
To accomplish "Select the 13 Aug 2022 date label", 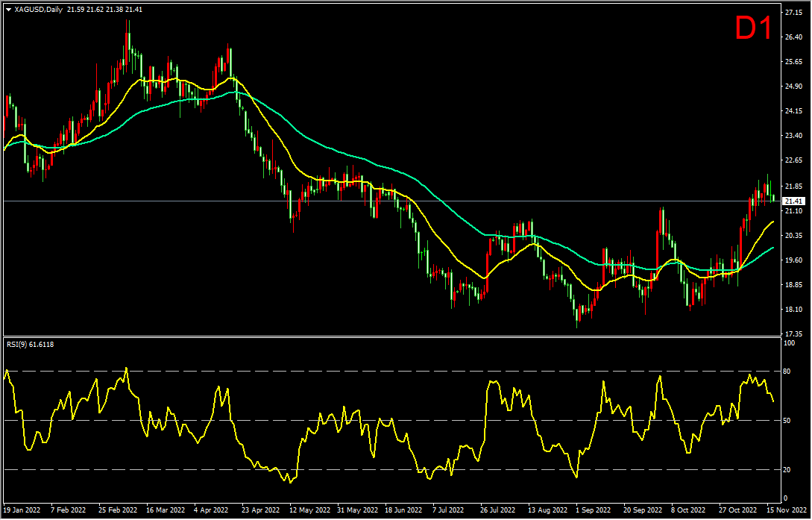I will coord(547,510).
